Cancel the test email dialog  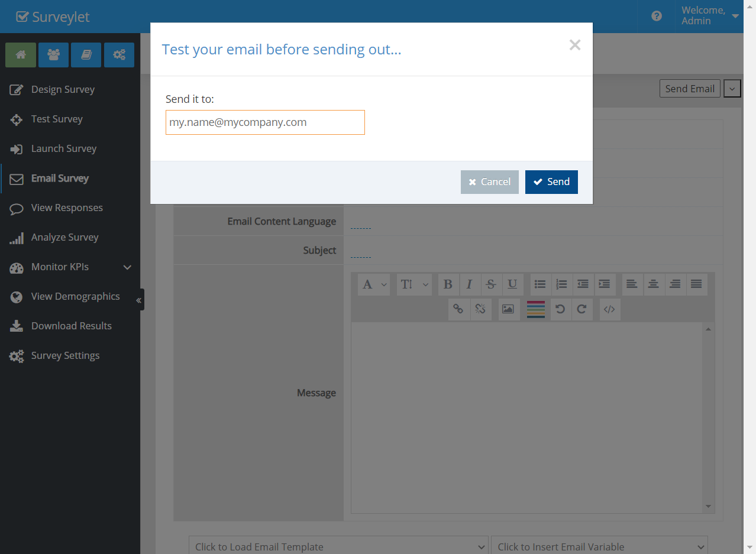pyautogui.click(x=489, y=182)
